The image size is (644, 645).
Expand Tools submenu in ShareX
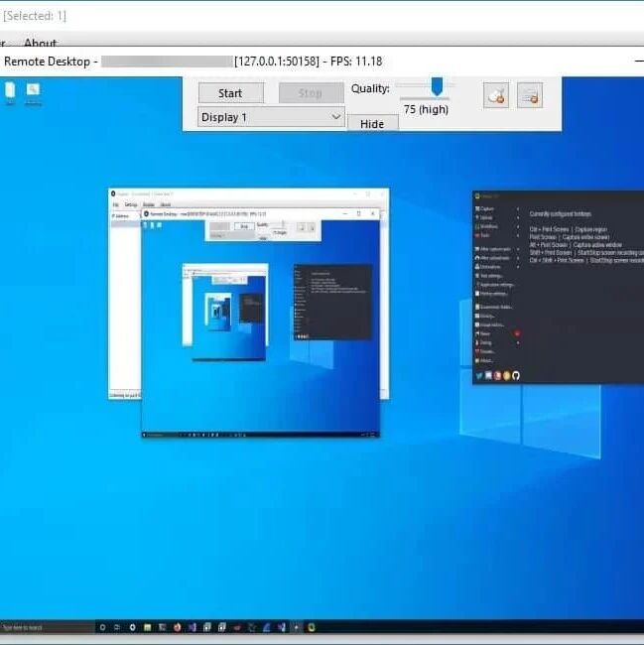pyautogui.click(x=497, y=236)
